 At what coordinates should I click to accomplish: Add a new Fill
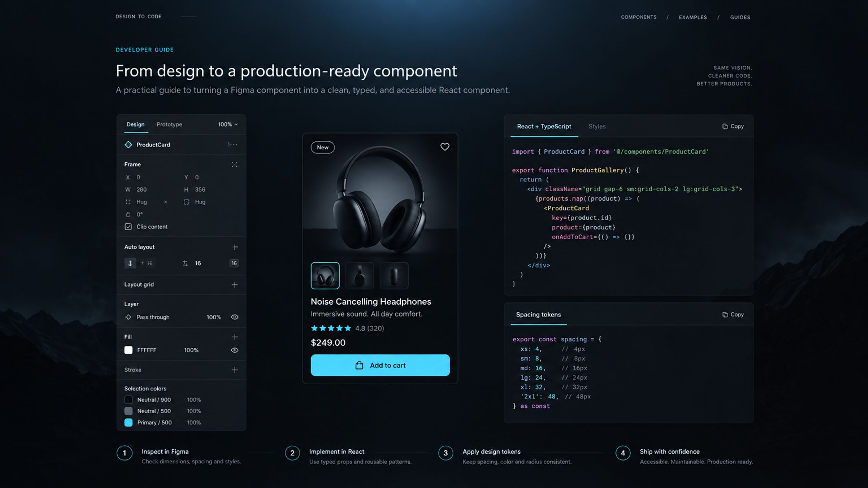coord(235,337)
